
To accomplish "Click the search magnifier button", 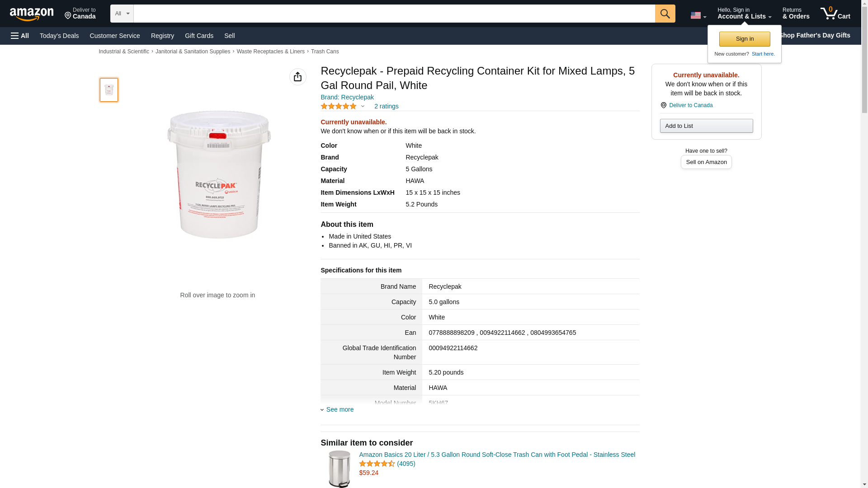I will click(x=665, y=14).
